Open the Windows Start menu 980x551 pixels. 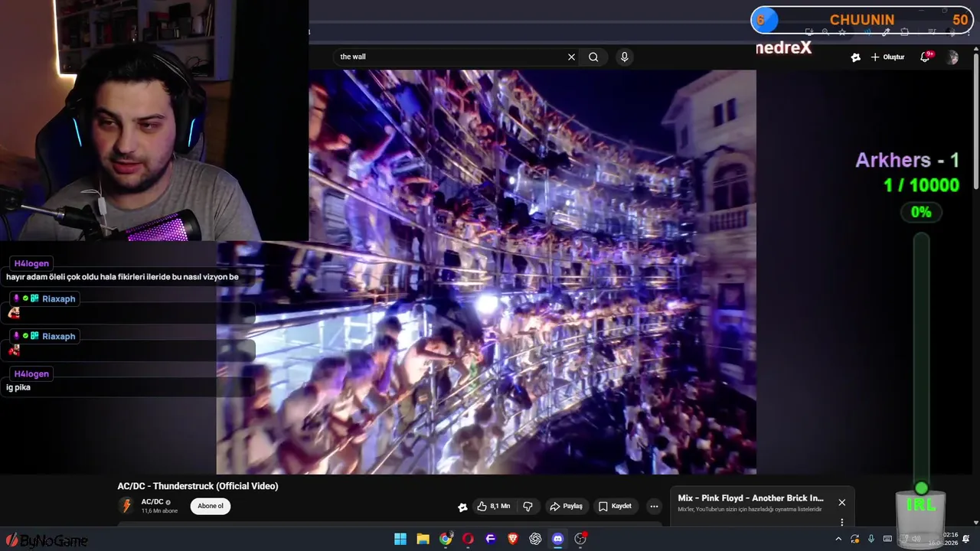(x=400, y=539)
